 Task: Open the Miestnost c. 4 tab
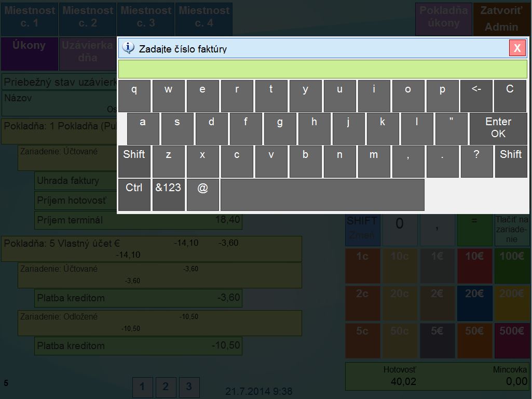click(x=203, y=17)
